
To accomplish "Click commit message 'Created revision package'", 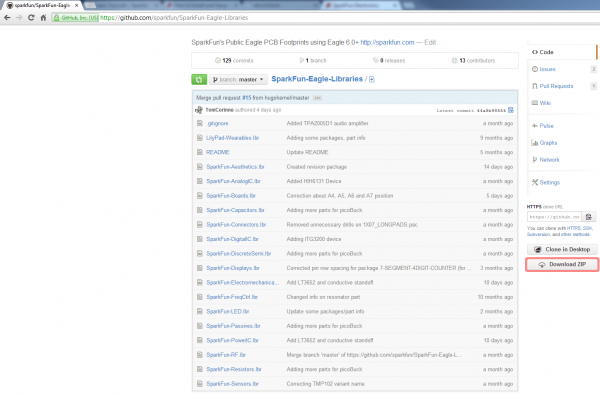I will 317,167.
